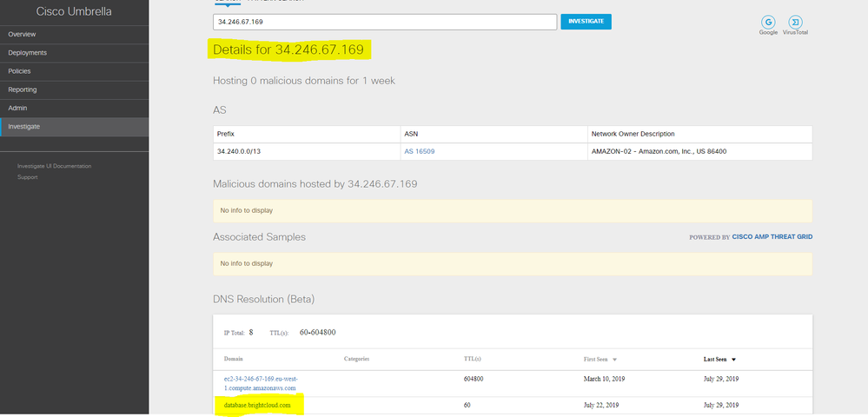Open the Support link in sidebar
This screenshot has width=868, height=417.
point(28,177)
